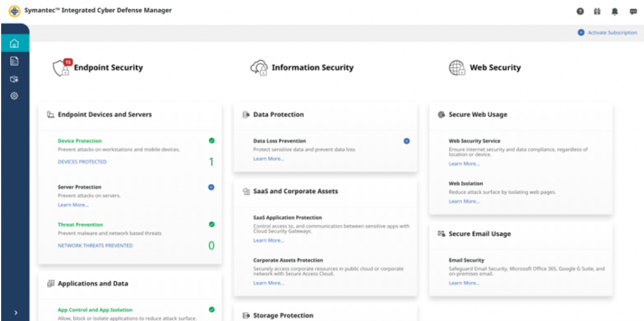
Task: Open the notifications bell icon
Action: pyautogui.click(x=615, y=11)
